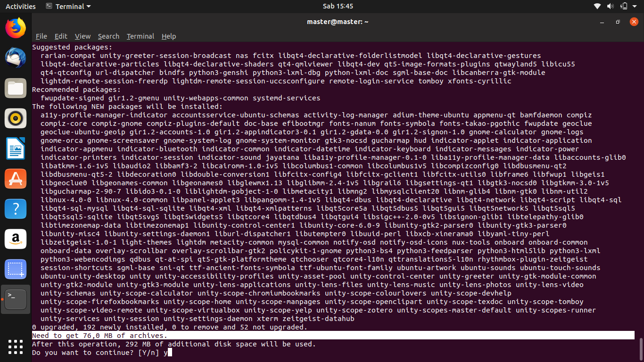Launch Firefox from the dock
Viewport: 644px width, 362px height.
[15, 28]
